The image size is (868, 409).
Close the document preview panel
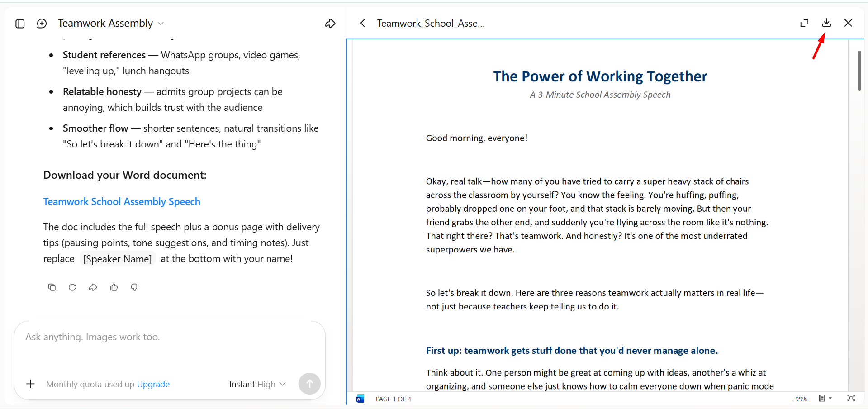click(848, 23)
